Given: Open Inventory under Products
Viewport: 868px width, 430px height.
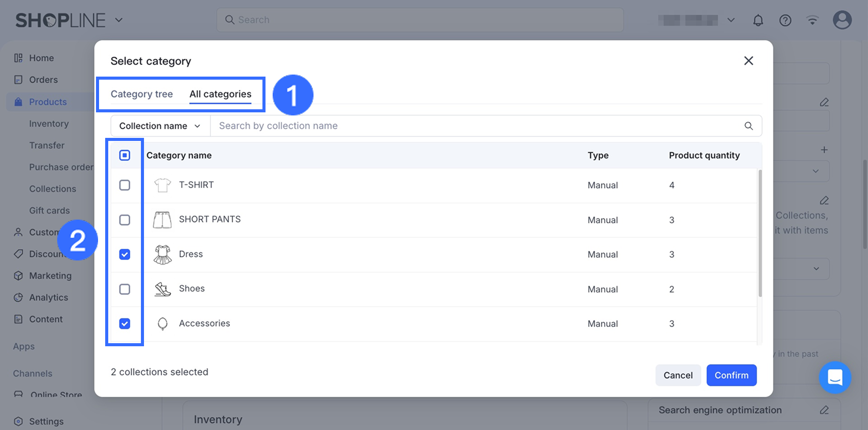Looking at the screenshot, I should tap(49, 124).
